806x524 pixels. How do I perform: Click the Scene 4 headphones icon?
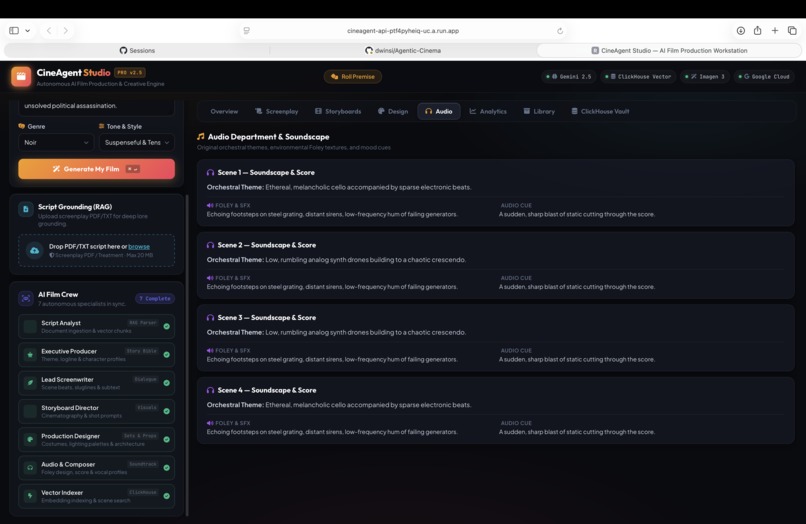pos(210,390)
